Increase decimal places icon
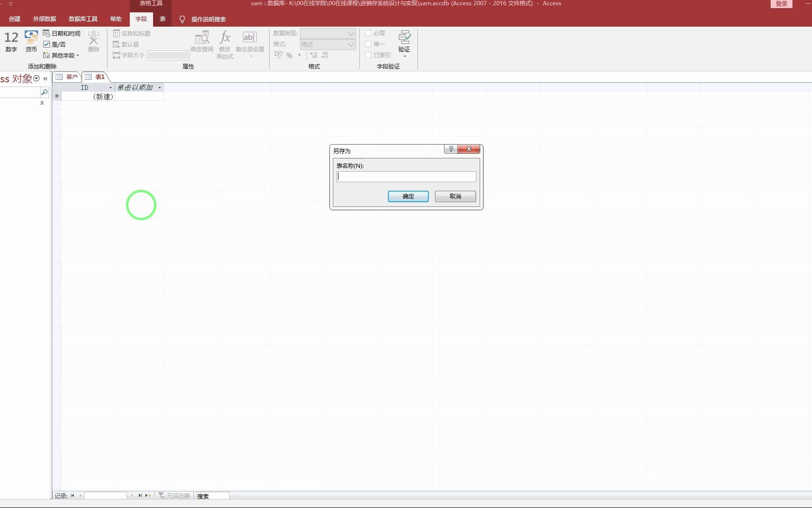 click(x=314, y=55)
